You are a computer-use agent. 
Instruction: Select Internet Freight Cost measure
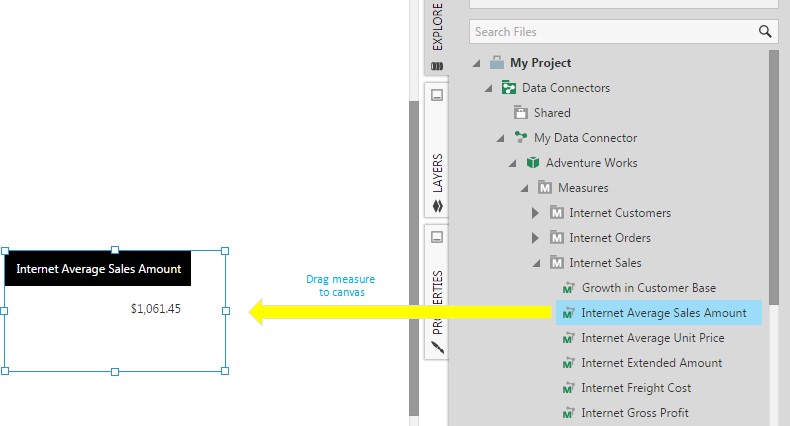(x=636, y=388)
